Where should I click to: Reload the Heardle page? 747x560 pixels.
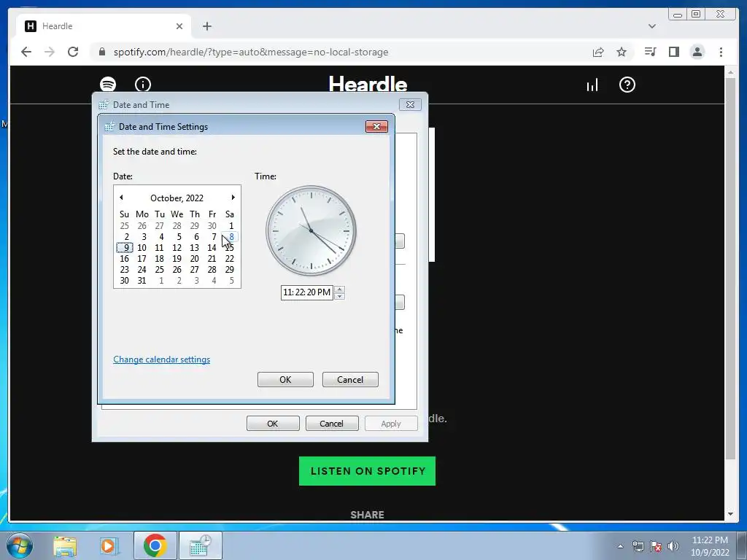pos(73,52)
